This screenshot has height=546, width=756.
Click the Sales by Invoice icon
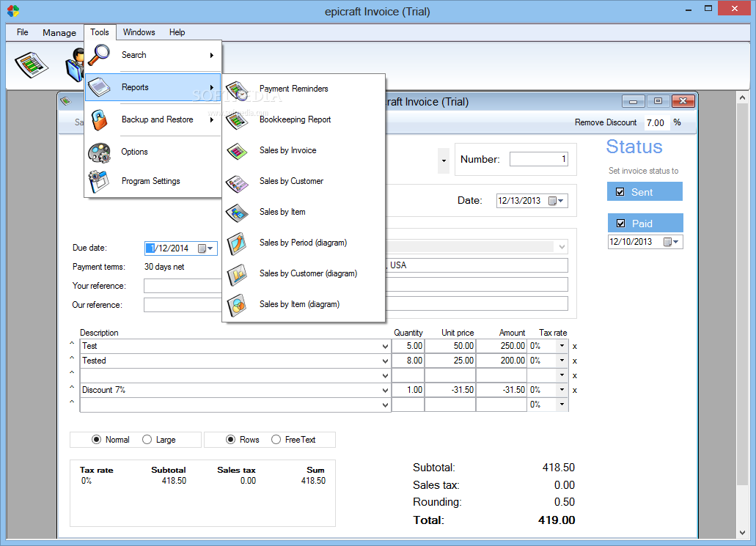237,151
